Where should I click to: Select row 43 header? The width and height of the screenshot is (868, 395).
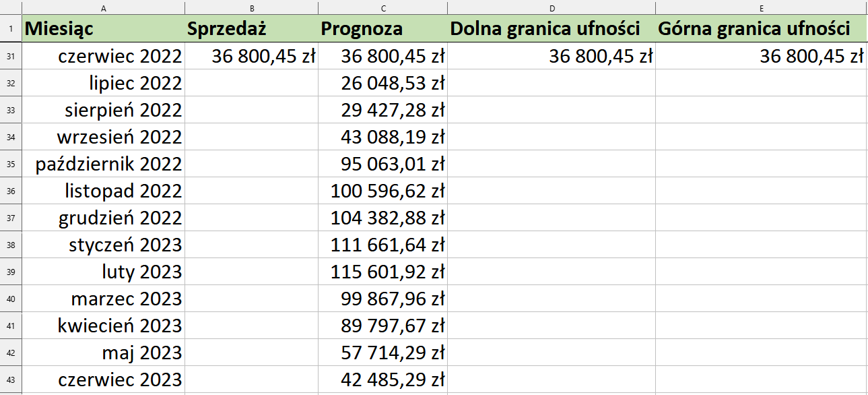tap(11, 379)
